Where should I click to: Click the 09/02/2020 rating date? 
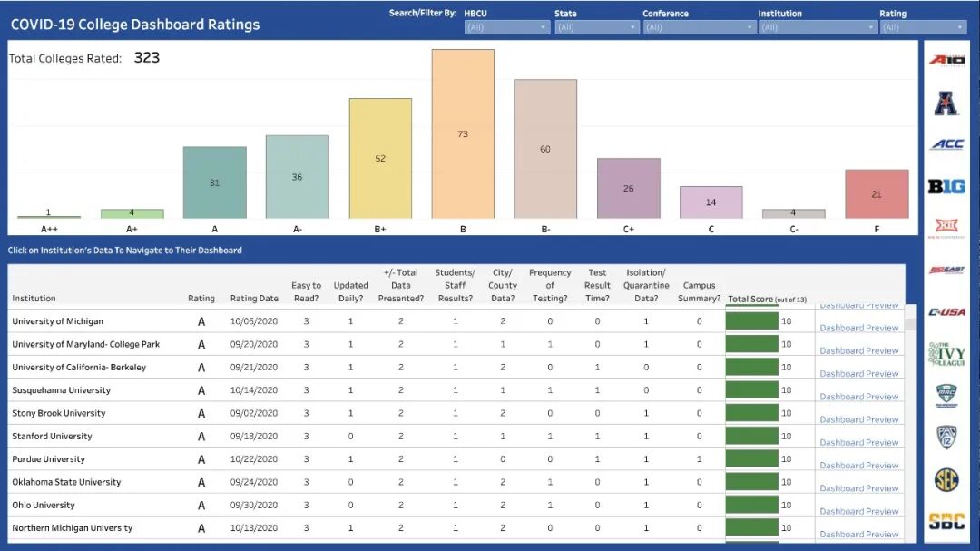coord(254,413)
